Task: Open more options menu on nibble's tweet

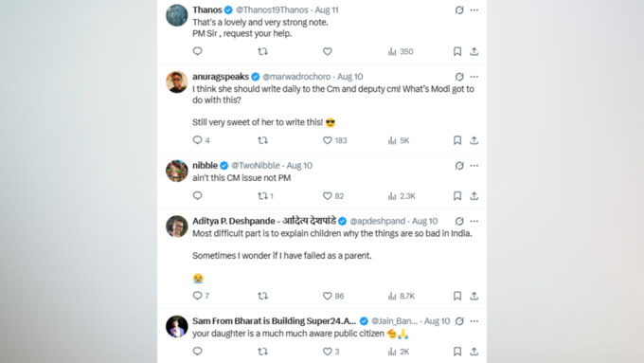Action: [x=474, y=166]
